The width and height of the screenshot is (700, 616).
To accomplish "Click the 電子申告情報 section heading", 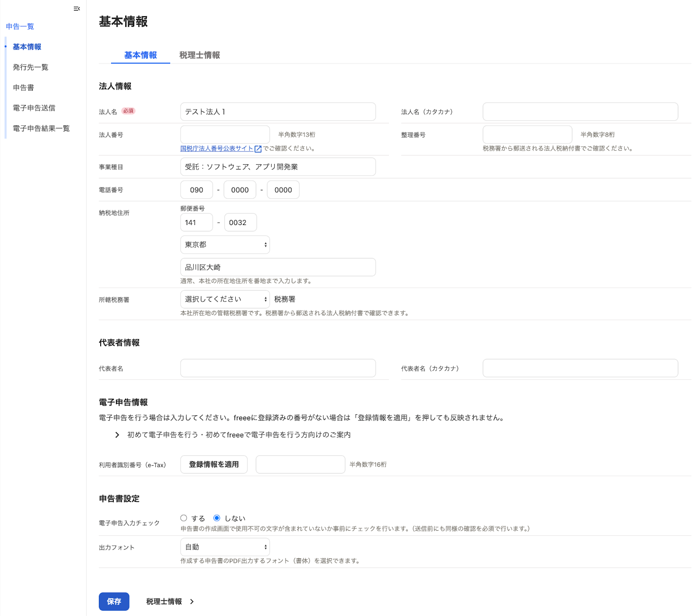I will coord(123,402).
